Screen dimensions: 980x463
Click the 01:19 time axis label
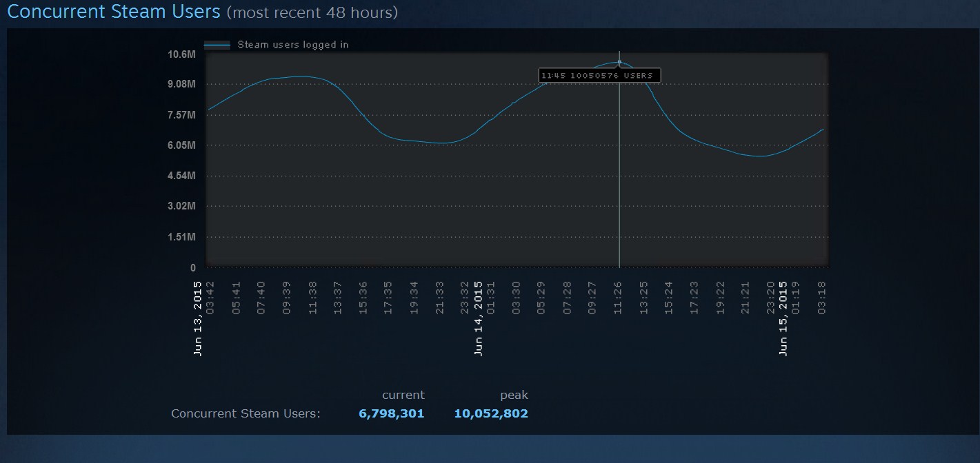pyautogui.click(x=796, y=297)
